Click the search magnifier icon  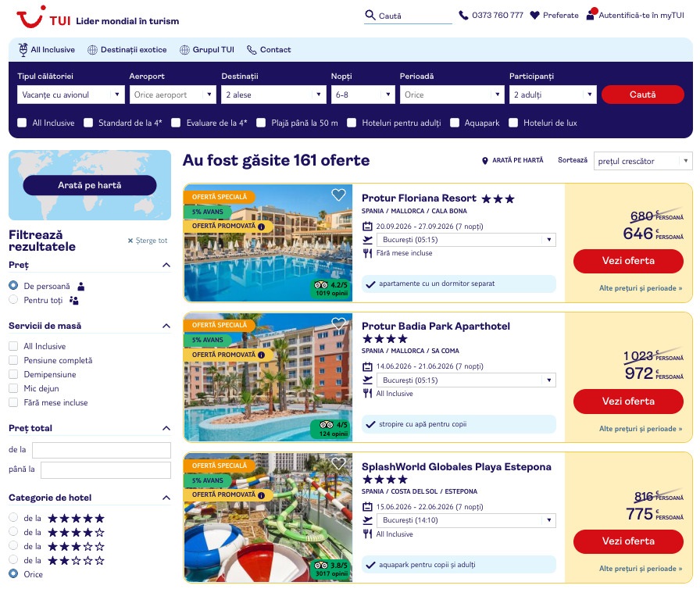(370, 15)
